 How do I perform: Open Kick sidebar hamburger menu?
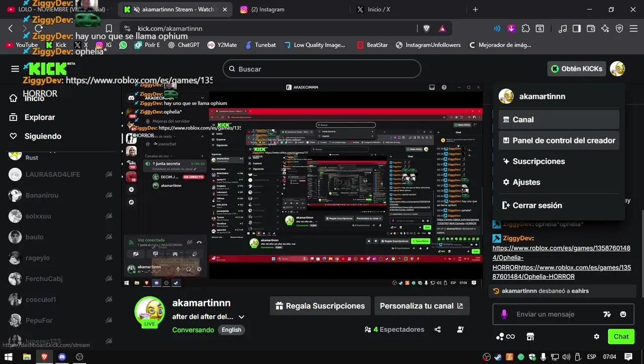[x=15, y=69]
